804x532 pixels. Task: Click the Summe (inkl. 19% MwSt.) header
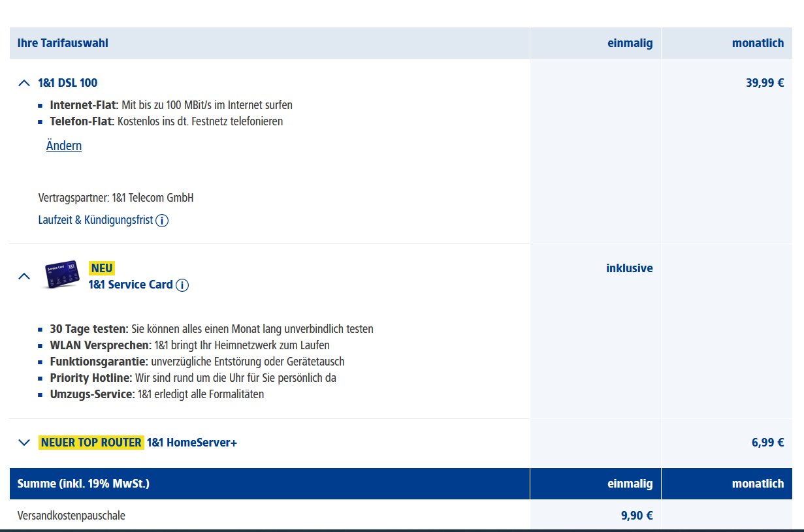(x=84, y=484)
